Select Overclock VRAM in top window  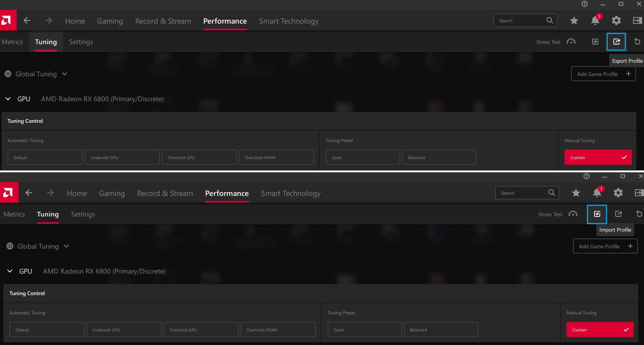(x=276, y=157)
